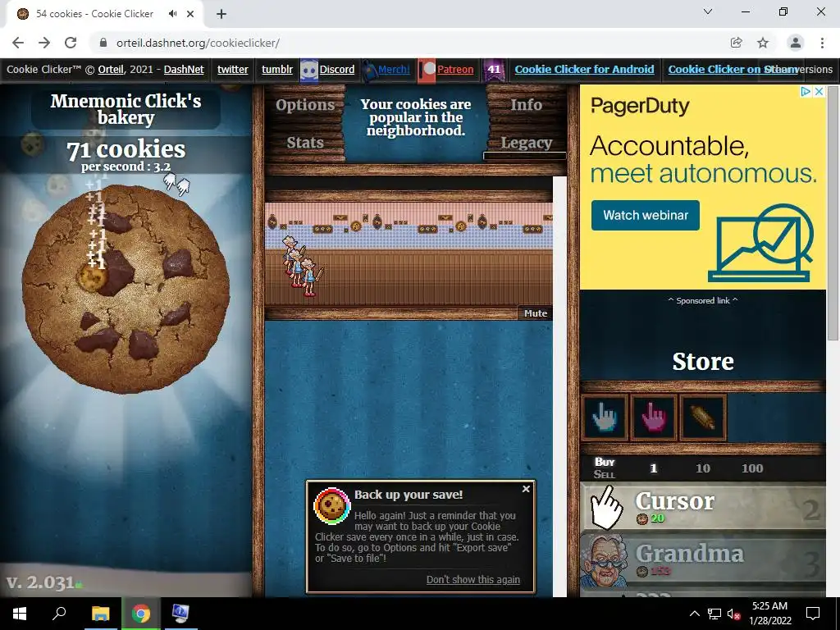Viewport: 840px width, 630px height.
Task: Open the tumblr link
Action: [277, 69]
